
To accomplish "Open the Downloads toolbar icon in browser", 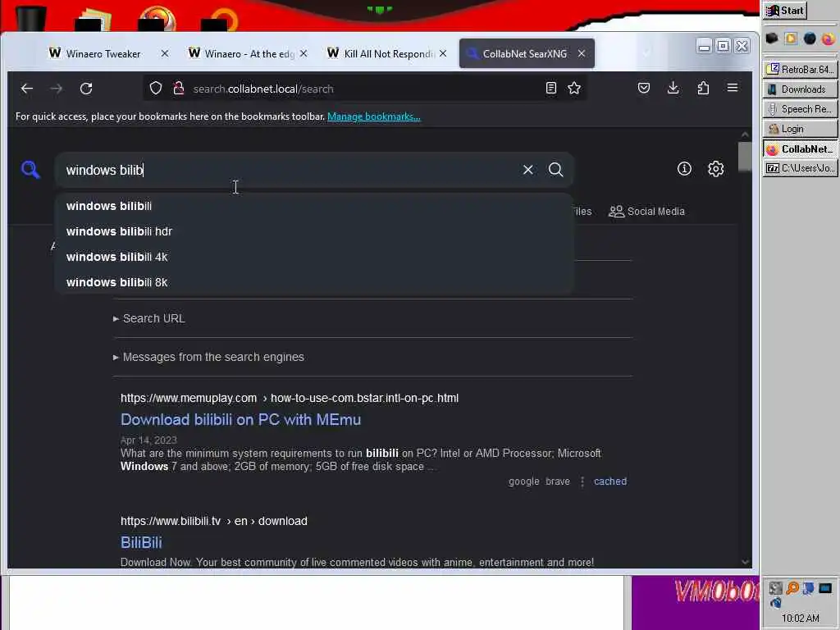I will [x=673, y=88].
